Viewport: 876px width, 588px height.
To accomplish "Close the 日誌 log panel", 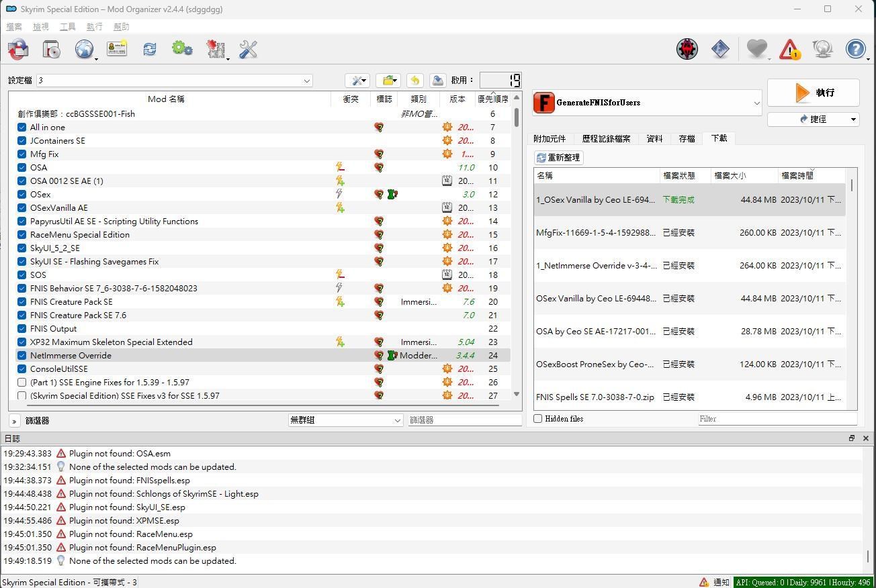I will (x=865, y=438).
